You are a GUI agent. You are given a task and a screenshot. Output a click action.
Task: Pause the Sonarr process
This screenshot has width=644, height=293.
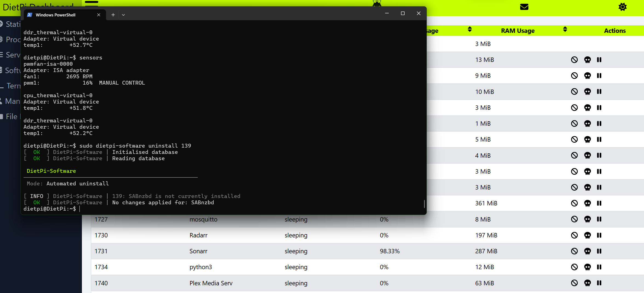point(599,251)
